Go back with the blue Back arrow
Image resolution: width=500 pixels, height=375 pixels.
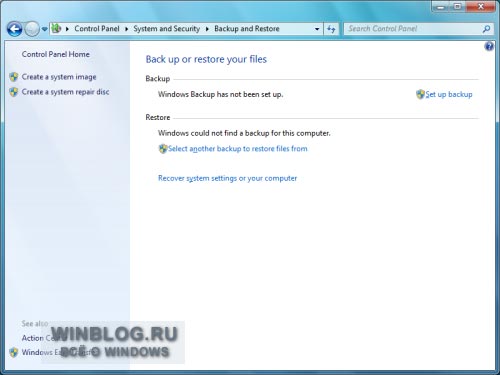[x=15, y=29]
